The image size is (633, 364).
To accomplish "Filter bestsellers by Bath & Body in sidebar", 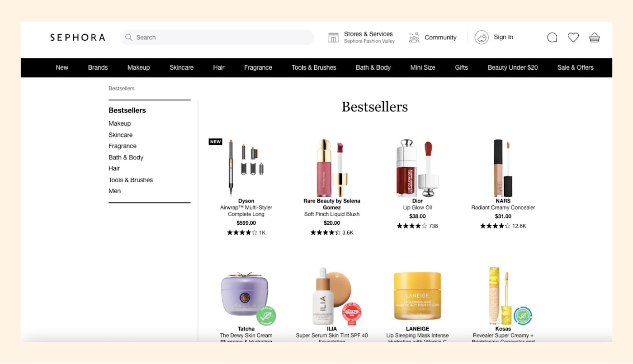I will pos(126,157).
